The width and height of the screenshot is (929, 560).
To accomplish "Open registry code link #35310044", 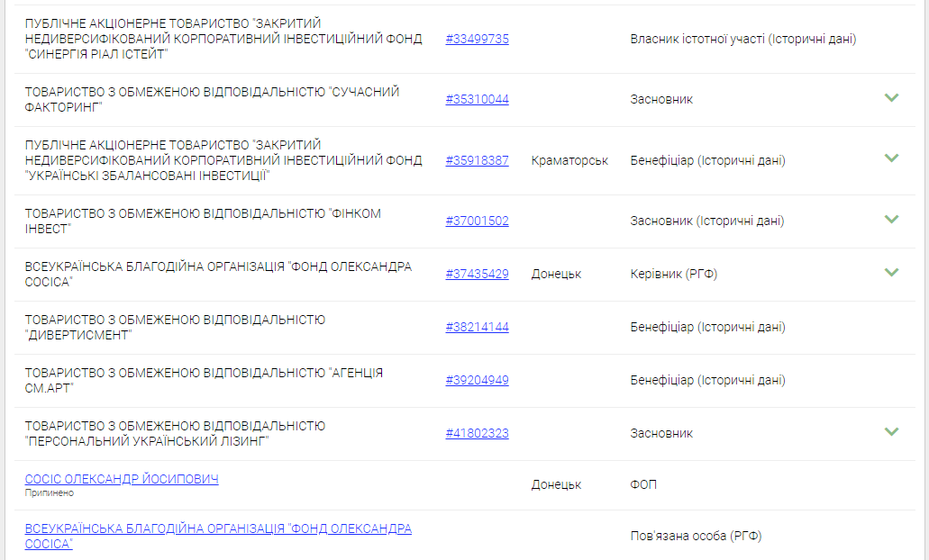I will [477, 100].
